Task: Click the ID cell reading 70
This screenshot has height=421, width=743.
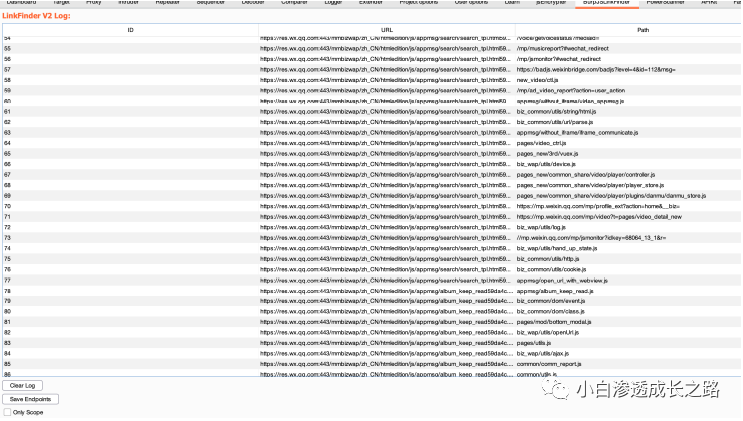Action: [x=130, y=206]
